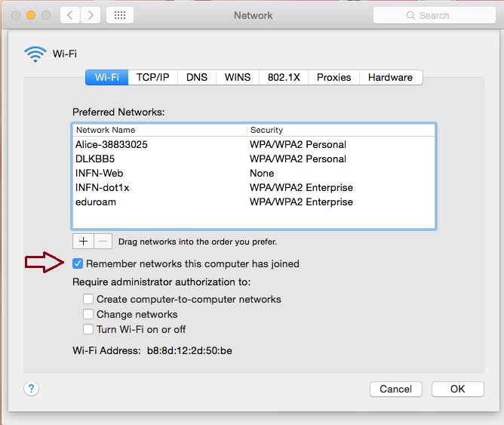
Task: Click the Security column header
Action: [341, 130]
